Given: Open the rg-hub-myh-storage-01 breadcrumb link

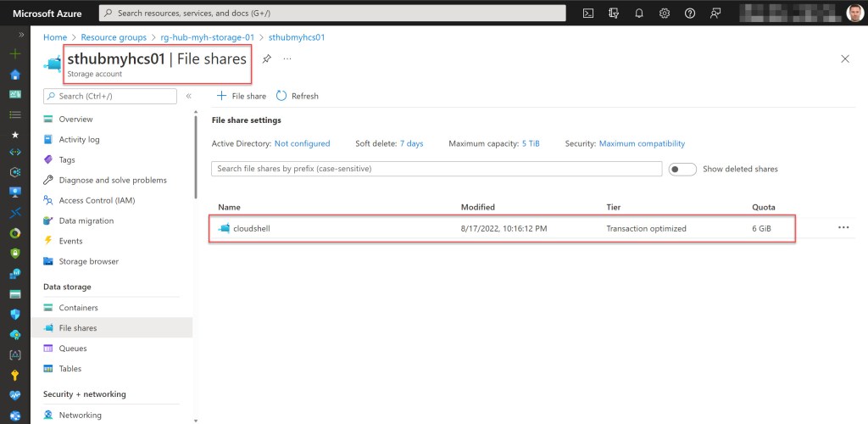Looking at the screenshot, I should 209,37.
